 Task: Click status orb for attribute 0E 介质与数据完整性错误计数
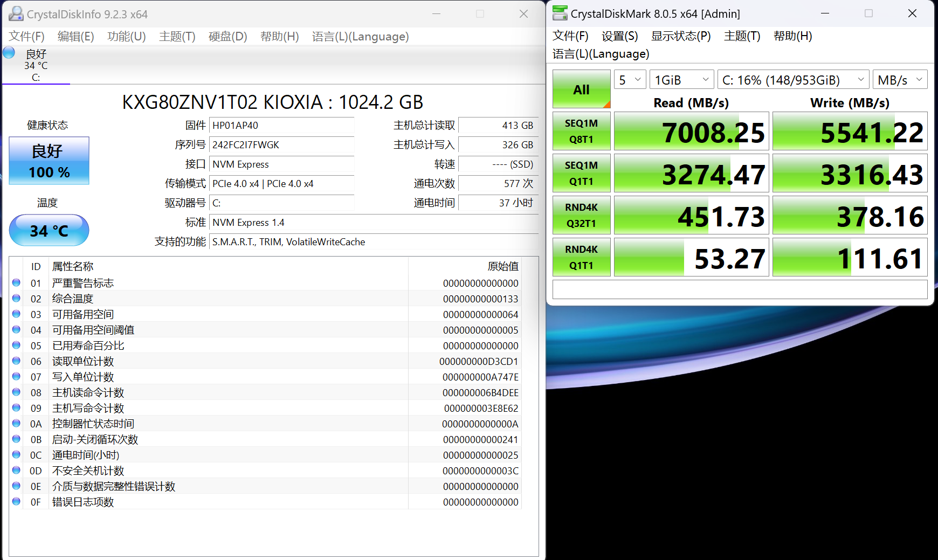coord(16,486)
